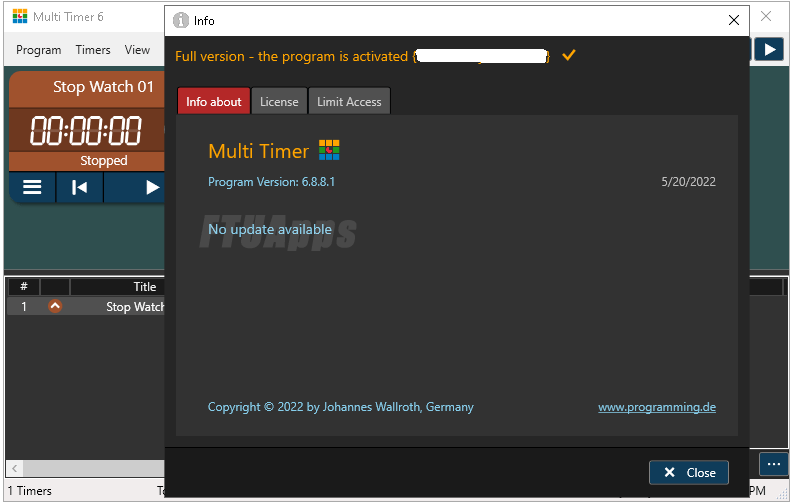The image size is (792, 503).
Task: Click the 1 Timers status bar entry
Action: 29,491
